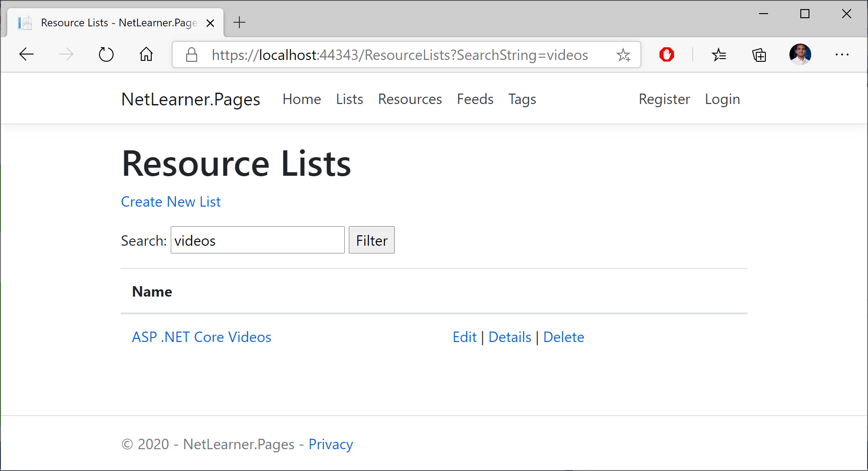Viewport: 868px width, 471px height.
Task: Click the Create New List link
Action: (170, 201)
